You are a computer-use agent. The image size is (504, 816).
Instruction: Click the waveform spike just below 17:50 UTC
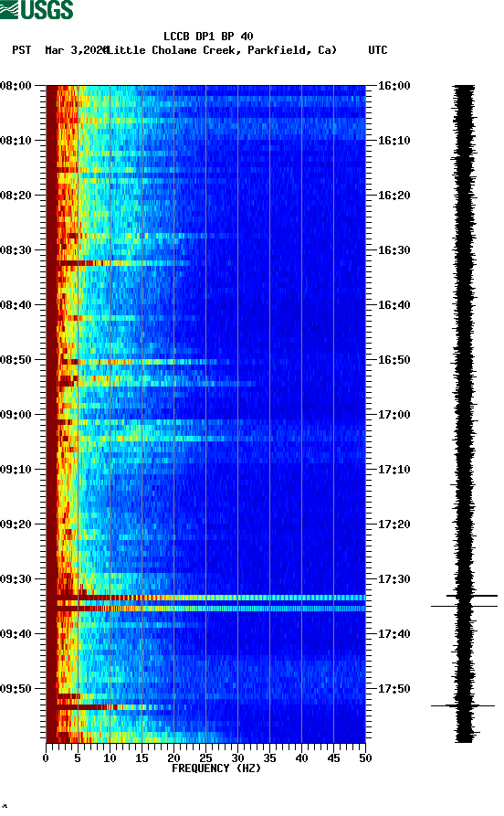pos(463,705)
